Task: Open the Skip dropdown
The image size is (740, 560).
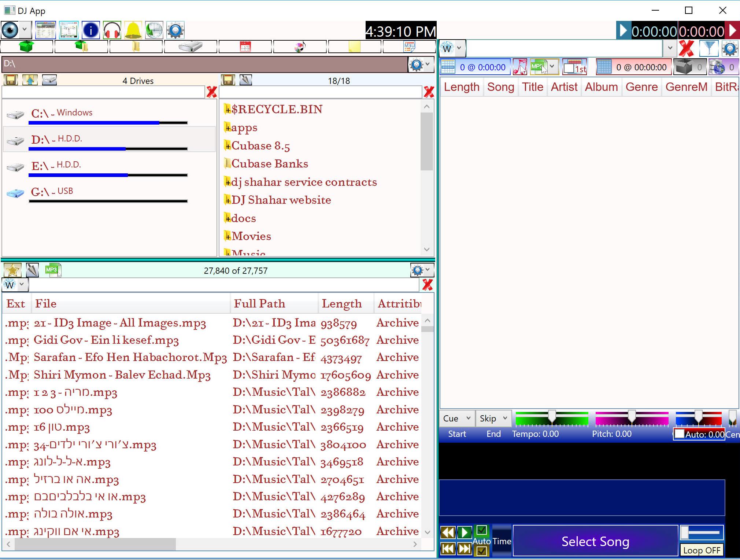Action: [x=493, y=418]
